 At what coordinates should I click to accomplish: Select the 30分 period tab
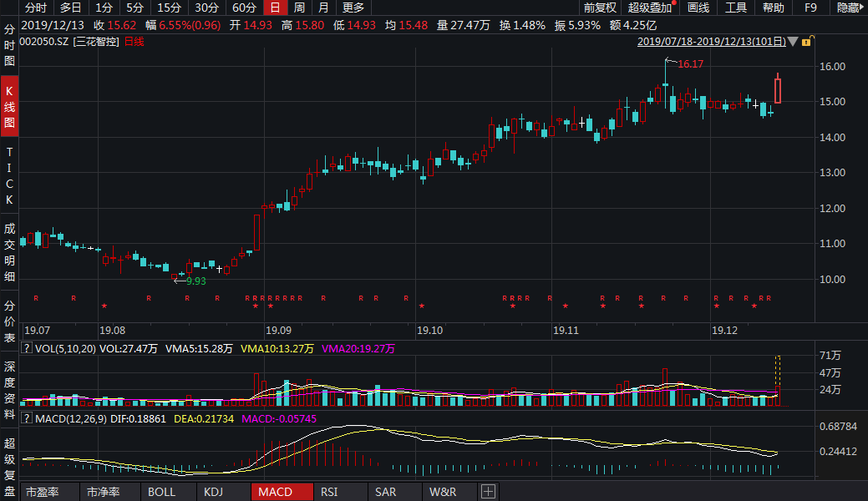(206, 8)
